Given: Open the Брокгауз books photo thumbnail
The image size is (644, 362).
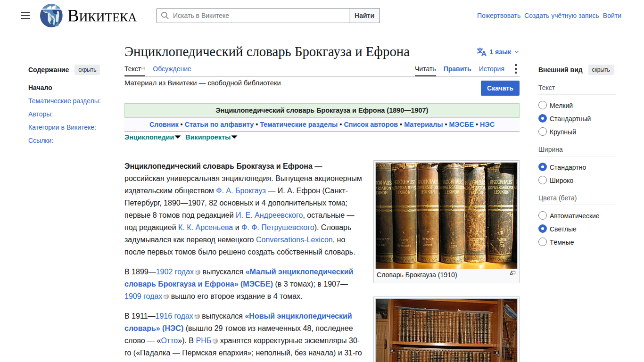Looking at the screenshot, I should (x=446, y=215).
